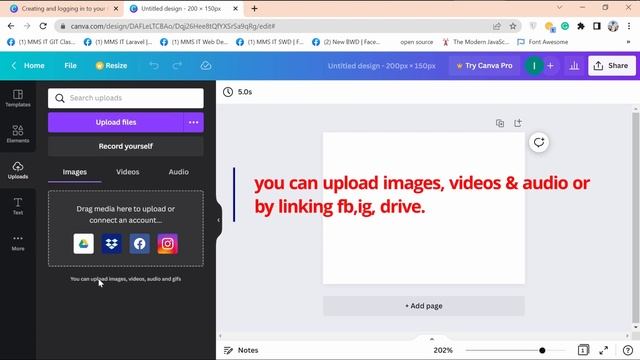Open the Font Awesome bookmark
This screenshot has height=360, width=640.
tap(542, 42)
